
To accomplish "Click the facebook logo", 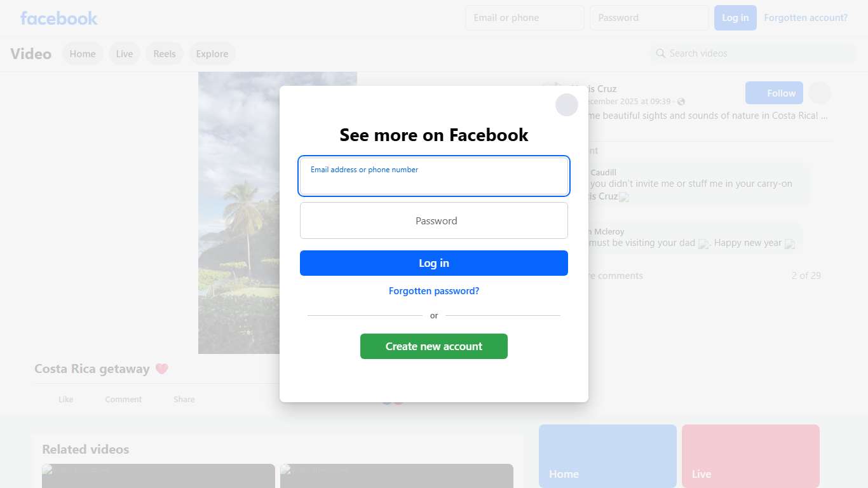I will (x=58, y=18).
